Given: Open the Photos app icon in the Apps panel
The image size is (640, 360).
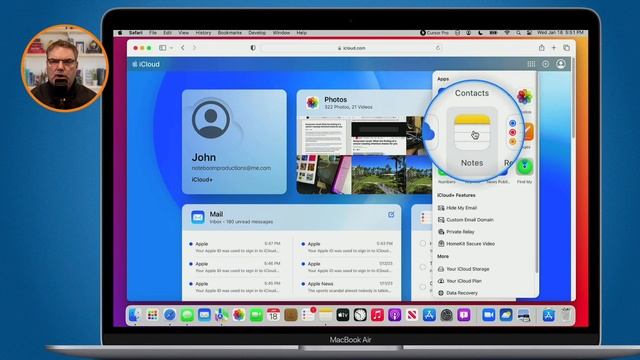Looking at the screenshot, I should [525, 97].
